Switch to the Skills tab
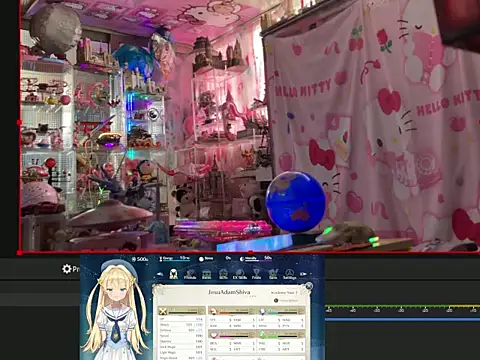The height and width of the screenshot is (360, 480). pos(223,274)
